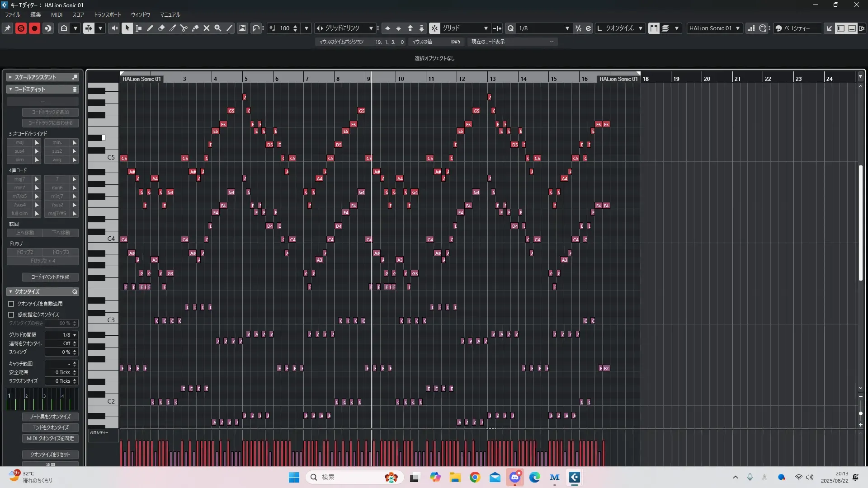The width and height of the screenshot is (868, 488).
Task: Pick the Split scissors tool
Action: [184, 28]
